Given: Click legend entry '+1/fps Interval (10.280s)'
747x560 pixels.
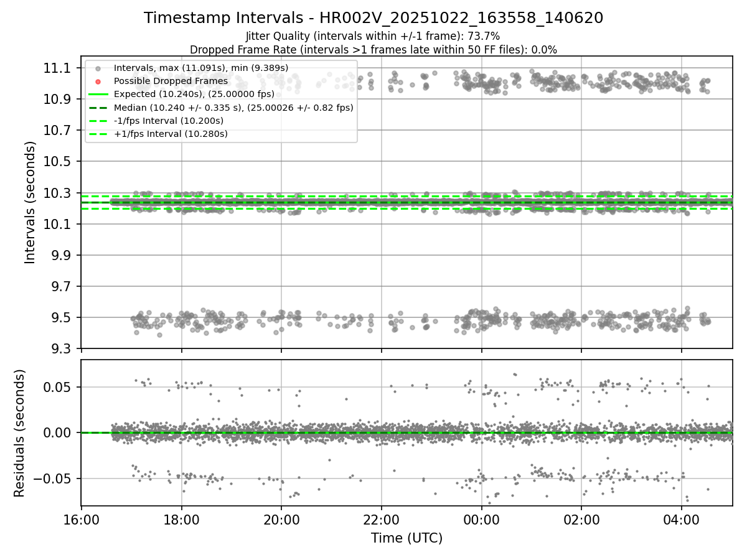Looking at the screenshot, I should (x=171, y=134).
